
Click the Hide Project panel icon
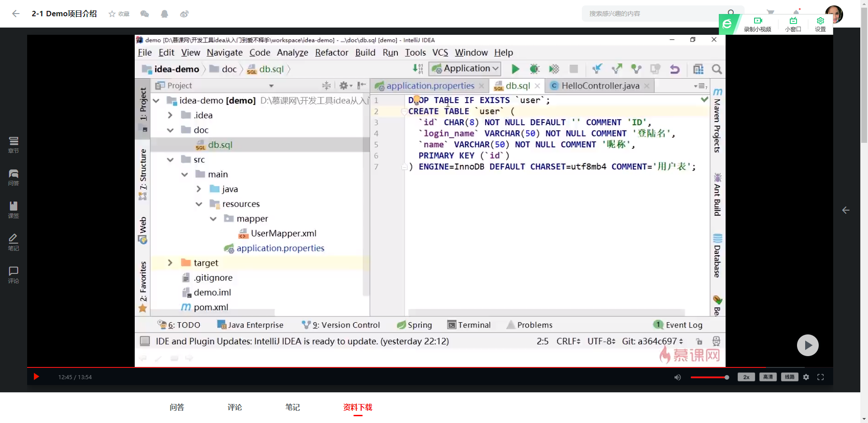tap(362, 85)
